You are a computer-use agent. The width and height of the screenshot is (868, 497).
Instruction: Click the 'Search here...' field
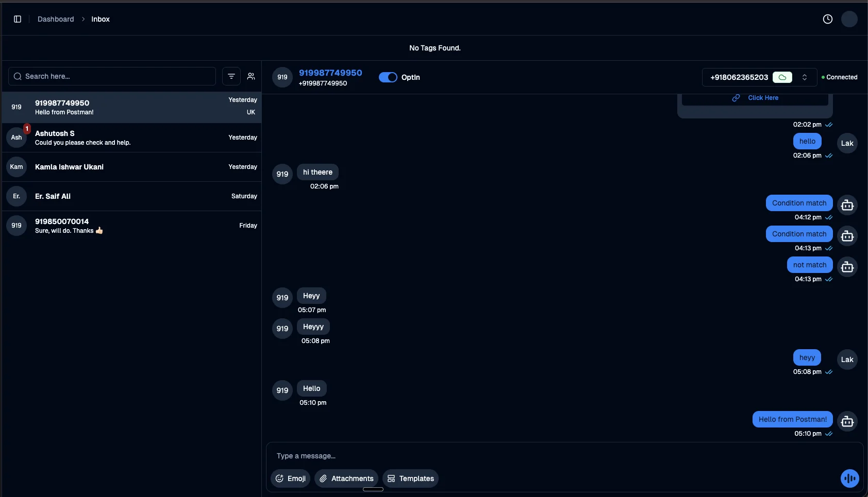112,76
